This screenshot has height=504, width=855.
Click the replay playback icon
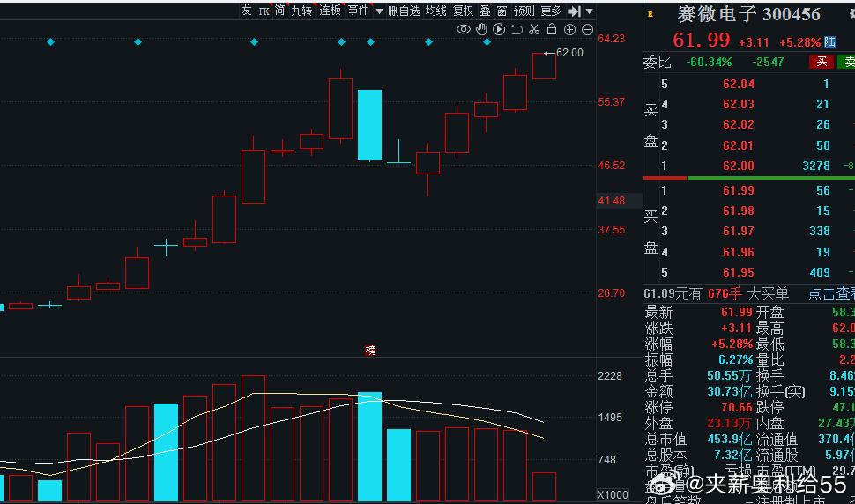click(499, 29)
